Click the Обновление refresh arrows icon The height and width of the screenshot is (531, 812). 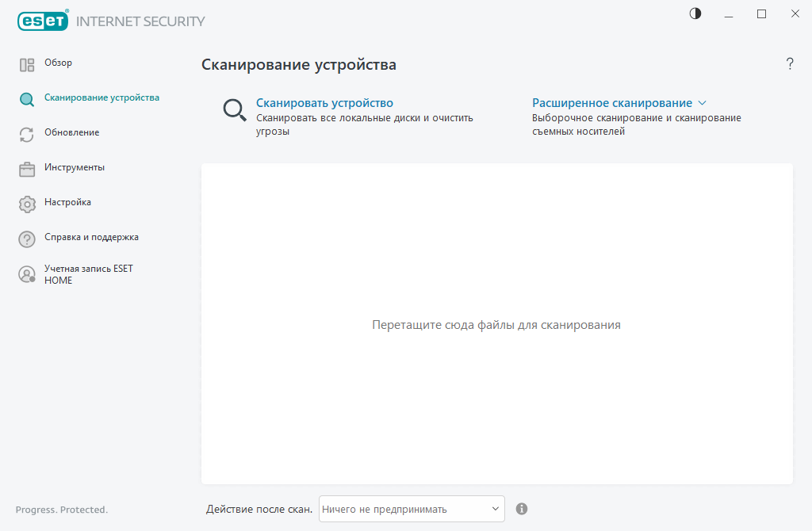27,135
